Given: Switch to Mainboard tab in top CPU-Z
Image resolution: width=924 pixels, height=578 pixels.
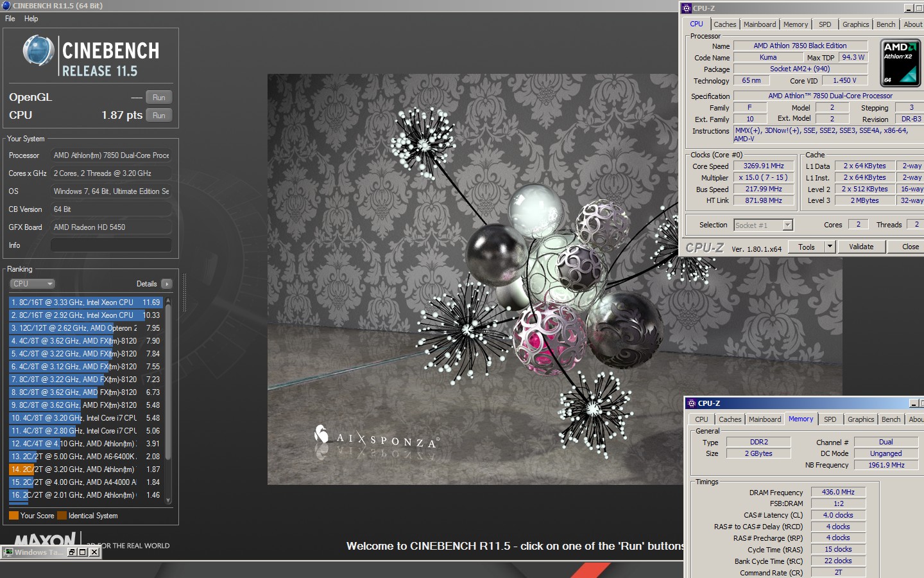Looking at the screenshot, I should point(760,24).
